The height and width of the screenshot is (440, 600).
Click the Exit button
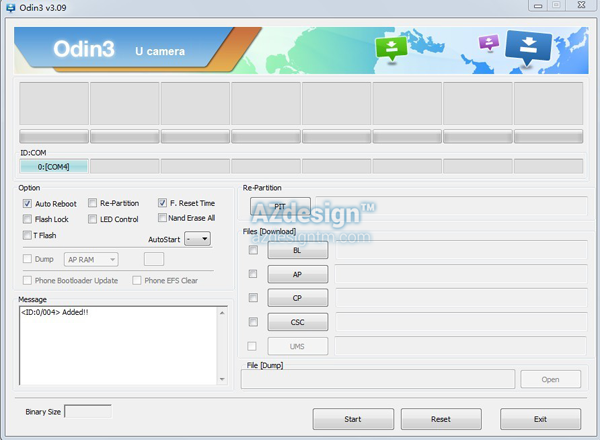pyautogui.click(x=540, y=419)
